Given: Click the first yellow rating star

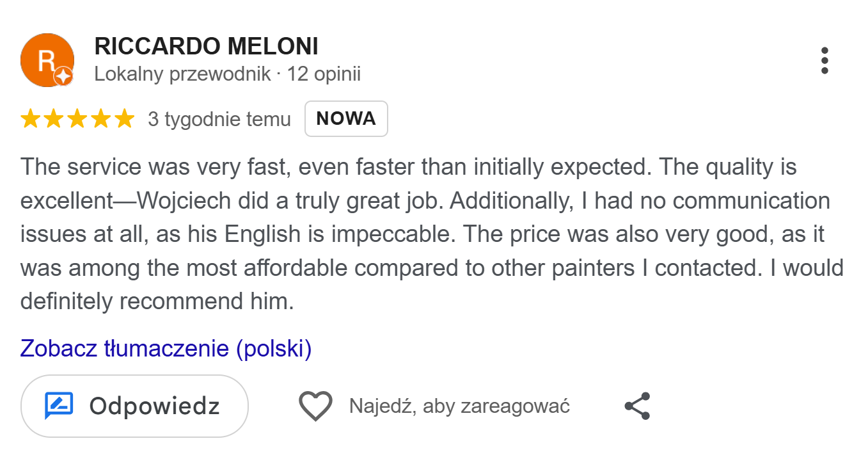Looking at the screenshot, I should click(x=30, y=119).
